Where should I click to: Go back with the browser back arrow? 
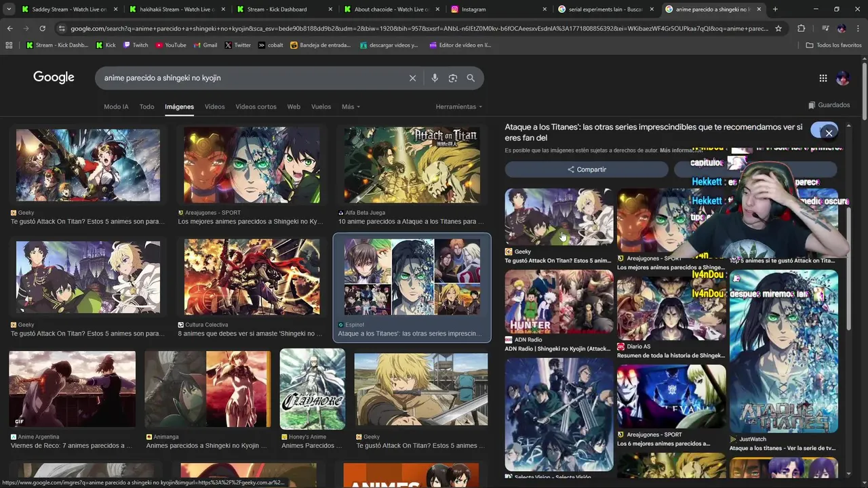point(9,28)
